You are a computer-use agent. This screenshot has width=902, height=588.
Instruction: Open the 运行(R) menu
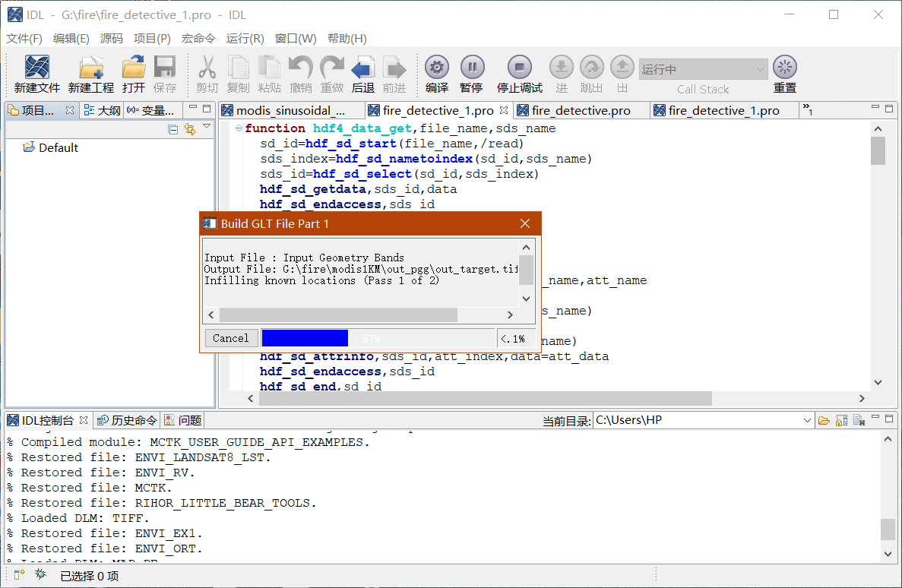click(x=245, y=39)
